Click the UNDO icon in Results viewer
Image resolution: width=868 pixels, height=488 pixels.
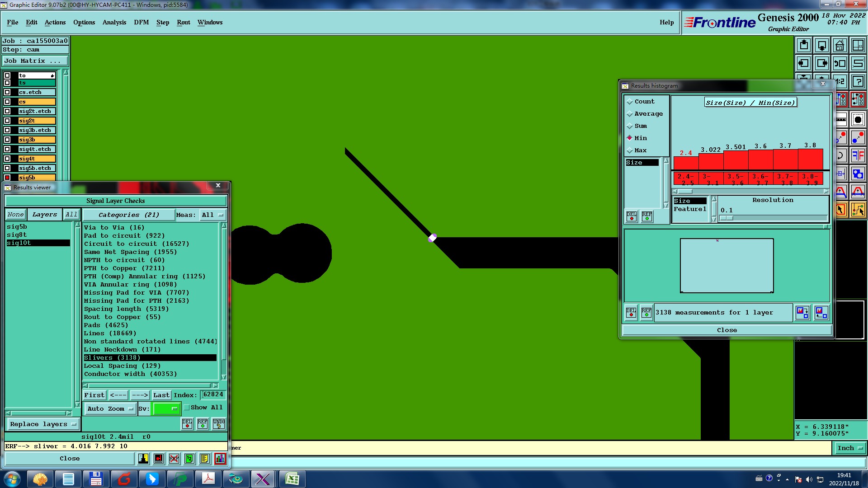pyautogui.click(x=219, y=424)
